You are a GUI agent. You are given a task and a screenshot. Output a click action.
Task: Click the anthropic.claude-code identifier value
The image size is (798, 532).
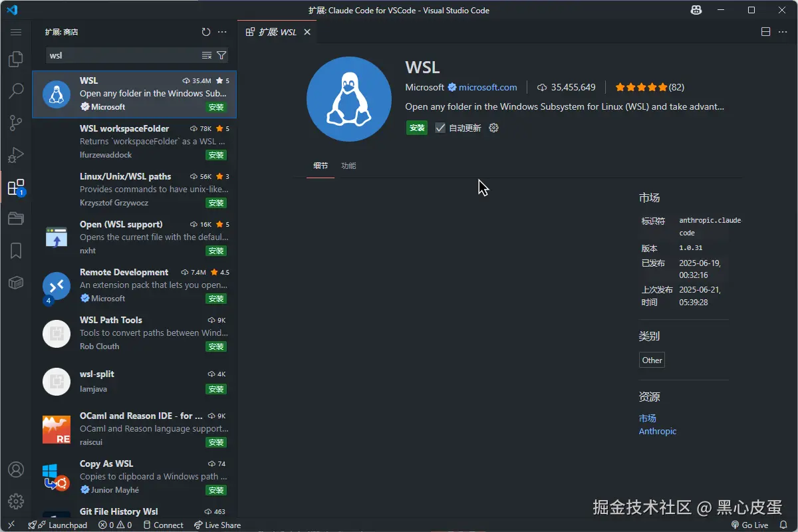pos(710,227)
